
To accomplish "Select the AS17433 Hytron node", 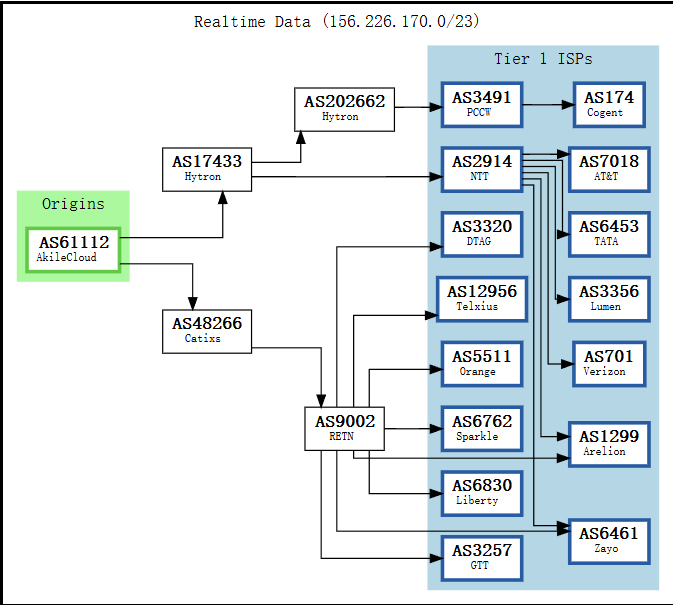I will pyautogui.click(x=207, y=169).
